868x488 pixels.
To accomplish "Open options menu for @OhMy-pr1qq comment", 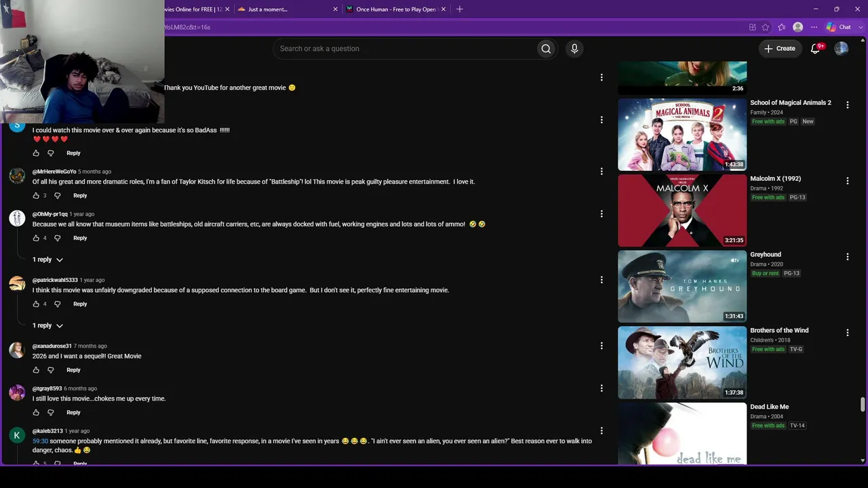I will 601,214.
